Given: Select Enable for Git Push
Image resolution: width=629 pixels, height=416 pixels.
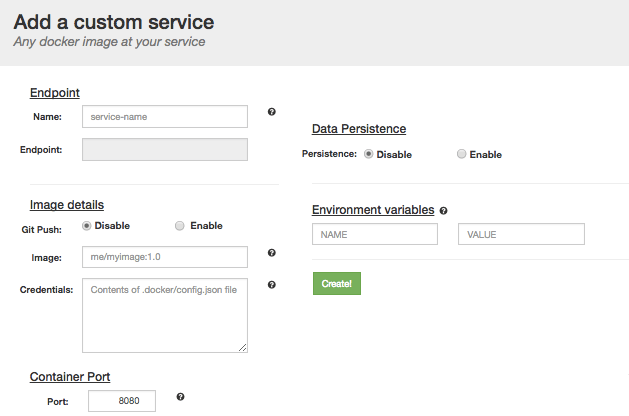Looking at the screenshot, I should (x=180, y=226).
